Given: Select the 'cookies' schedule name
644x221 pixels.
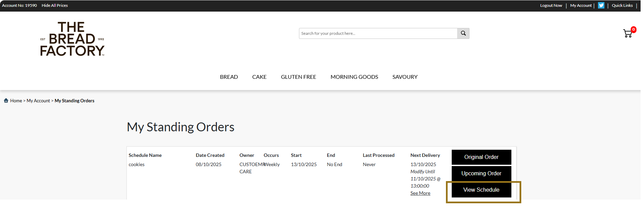Looking at the screenshot, I should pyautogui.click(x=136, y=164).
